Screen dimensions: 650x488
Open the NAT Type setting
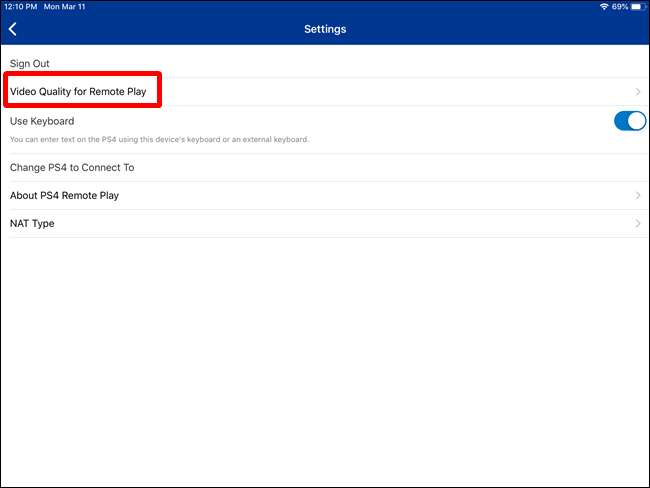32,224
